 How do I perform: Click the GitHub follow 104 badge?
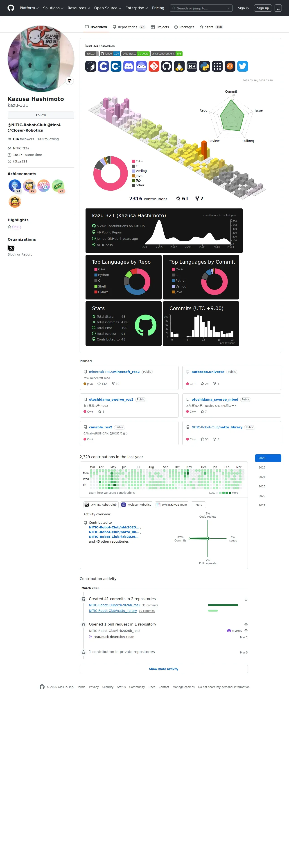click(110, 54)
